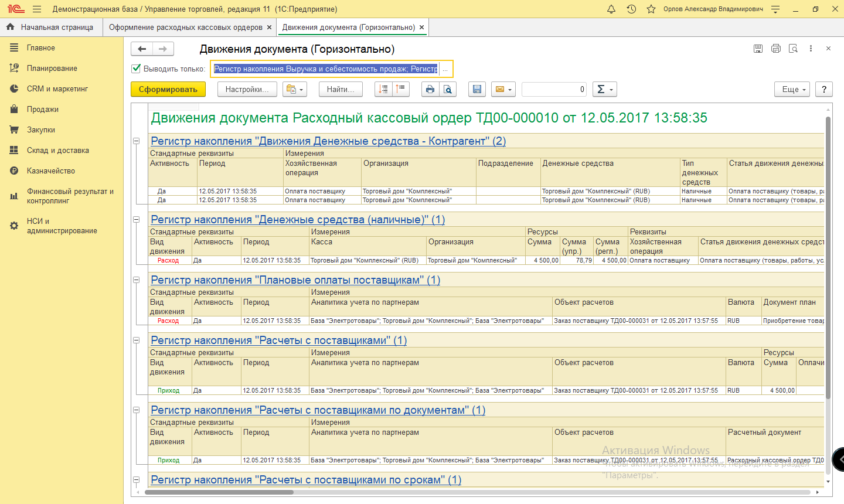Click the floppy disk save icon in toolbar
Viewport: 844px width, 504px height.
click(477, 89)
